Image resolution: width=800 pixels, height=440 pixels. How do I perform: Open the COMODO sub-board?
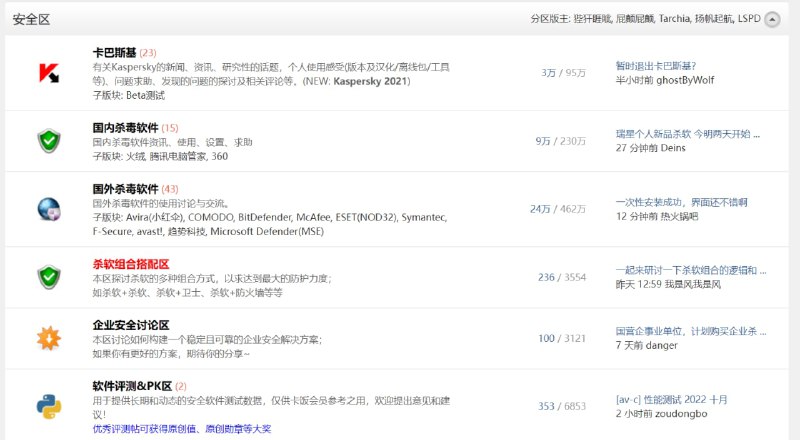pos(211,217)
